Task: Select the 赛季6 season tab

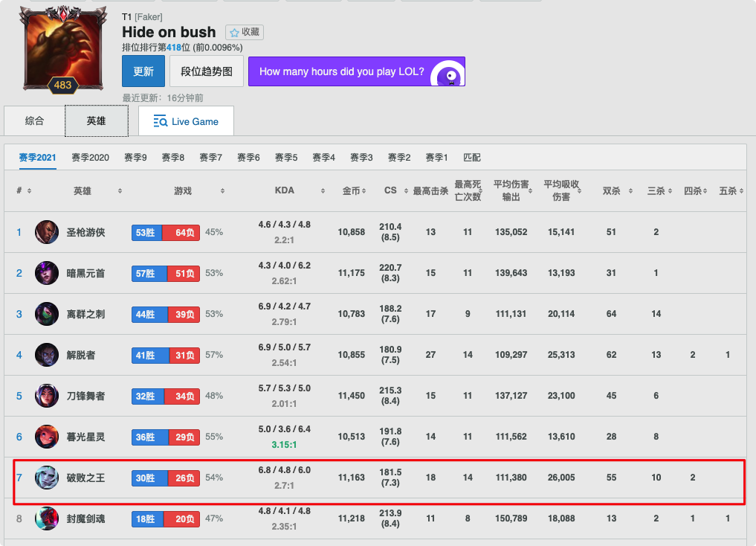Action: [248, 158]
